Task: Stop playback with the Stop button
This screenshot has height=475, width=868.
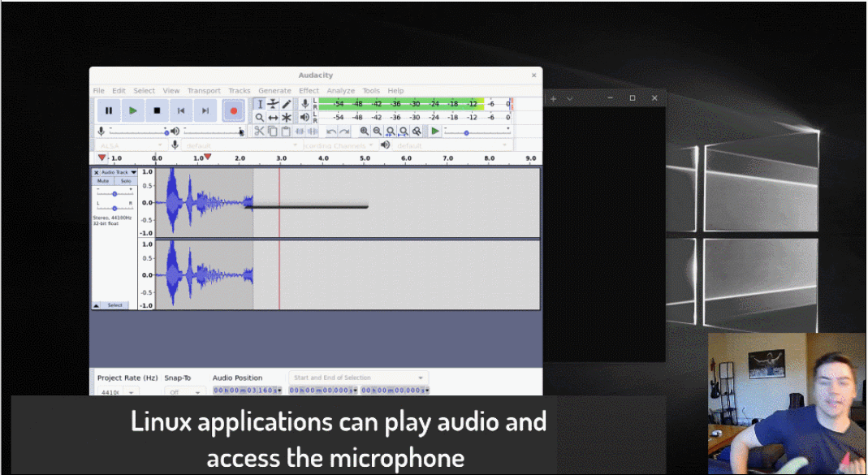Action: [x=158, y=110]
